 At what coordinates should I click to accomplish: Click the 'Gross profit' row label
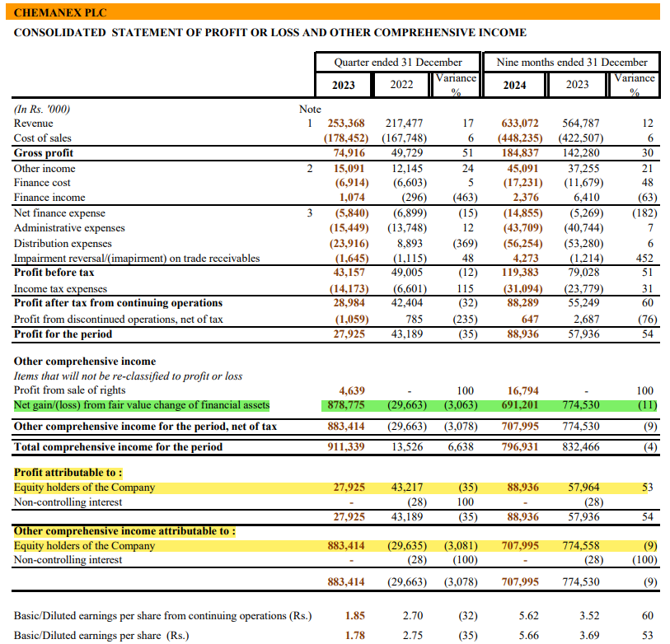click(x=44, y=153)
